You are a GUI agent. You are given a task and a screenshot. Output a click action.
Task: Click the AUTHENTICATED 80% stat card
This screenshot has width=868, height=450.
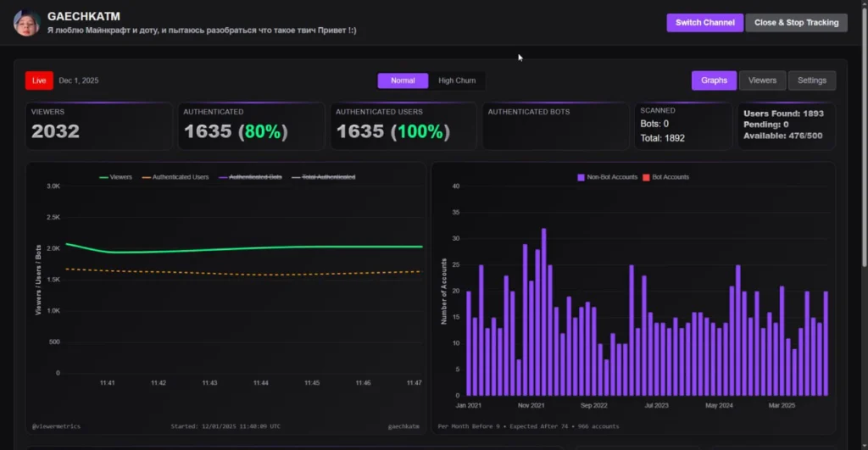coord(251,126)
